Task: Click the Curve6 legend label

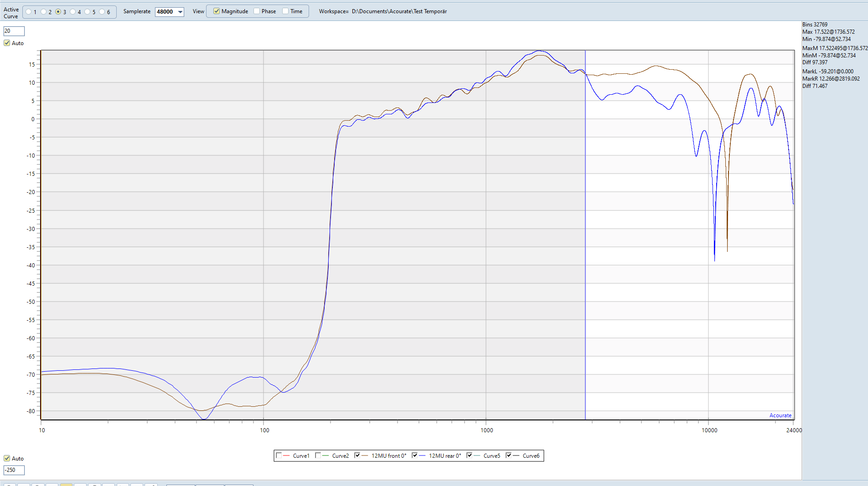Action: point(531,456)
